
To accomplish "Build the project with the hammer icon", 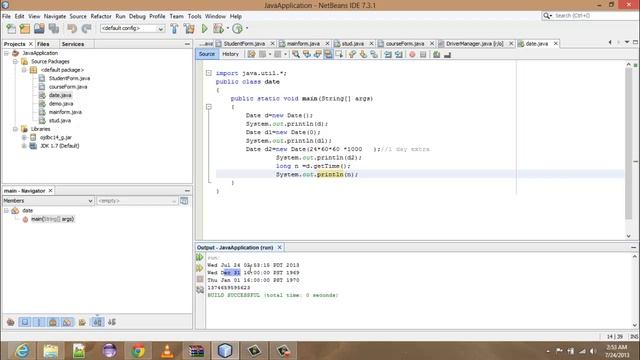I will coord(174,29).
